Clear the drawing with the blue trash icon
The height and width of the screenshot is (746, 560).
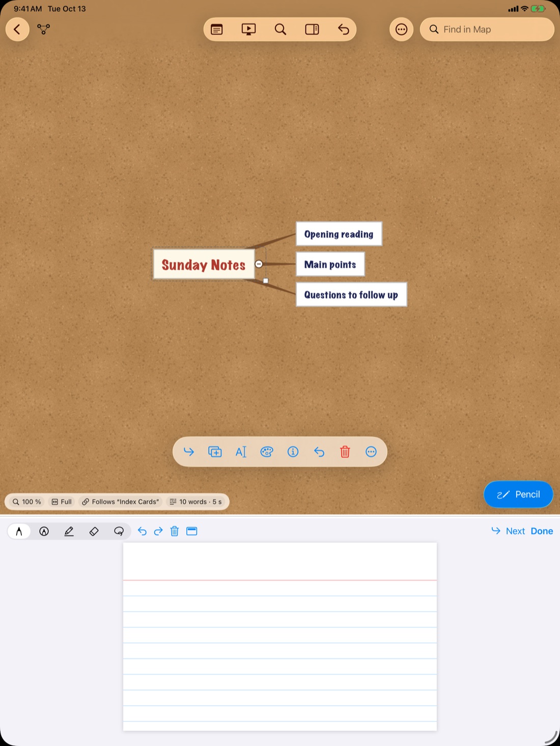pyautogui.click(x=175, y=531)
